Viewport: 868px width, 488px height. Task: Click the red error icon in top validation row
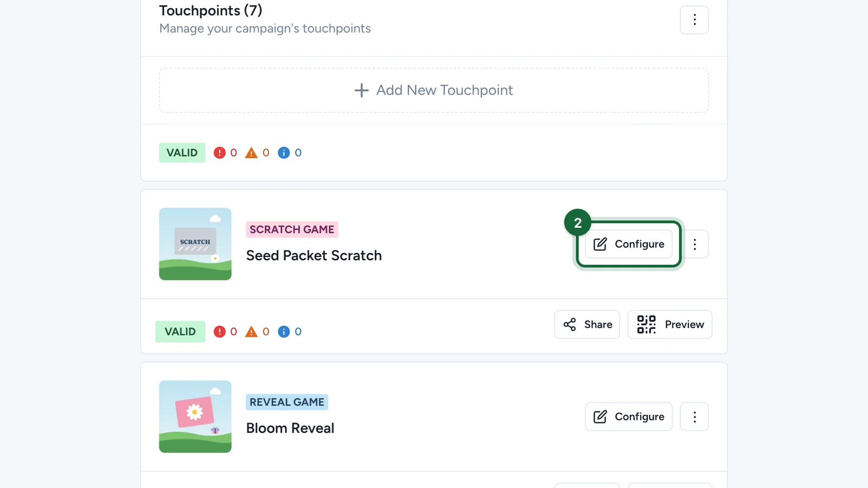219,153
